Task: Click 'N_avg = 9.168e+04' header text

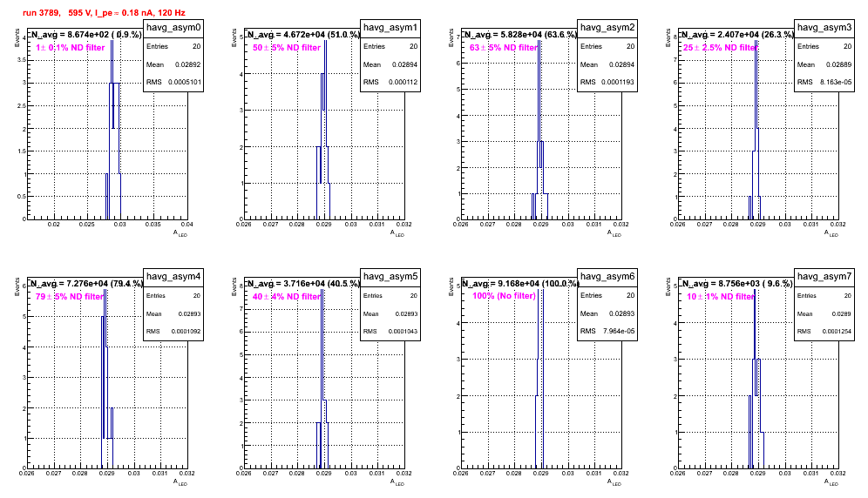Action: [x=519, y=283]
